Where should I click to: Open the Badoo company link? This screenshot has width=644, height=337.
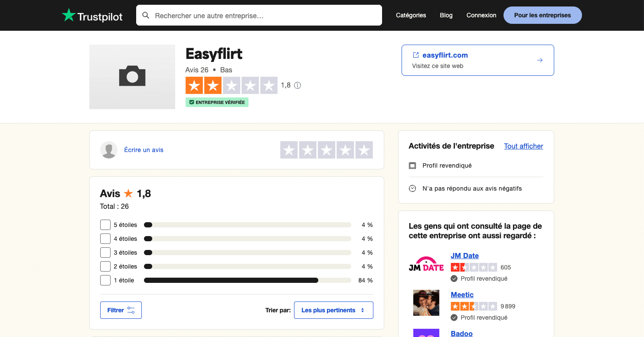point(461,334)
